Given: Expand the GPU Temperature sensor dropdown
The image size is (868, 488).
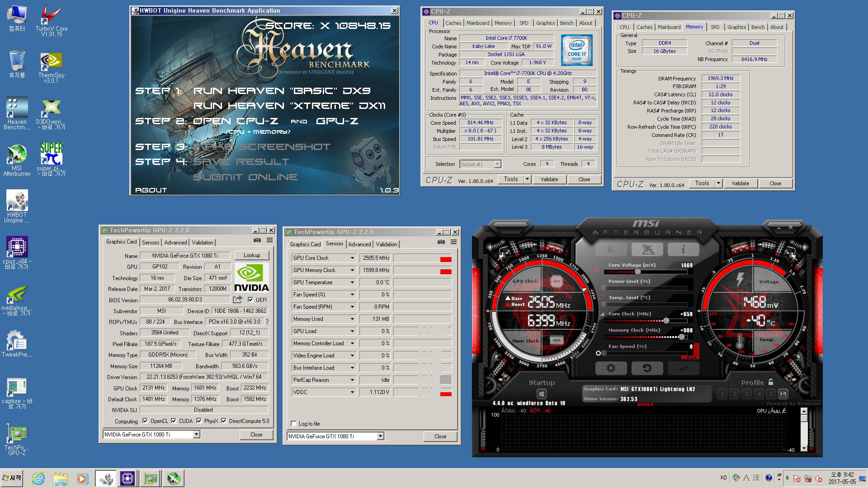Looking at the screenshot, I should click(352, 282).
